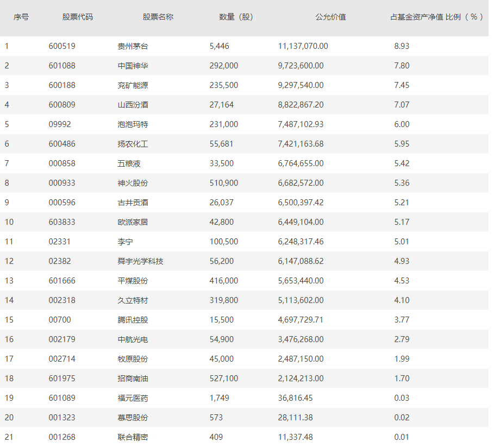Select stock code 02331
Image resolution: width=494 pixels, height=448 pixels.
pos(60,242)
